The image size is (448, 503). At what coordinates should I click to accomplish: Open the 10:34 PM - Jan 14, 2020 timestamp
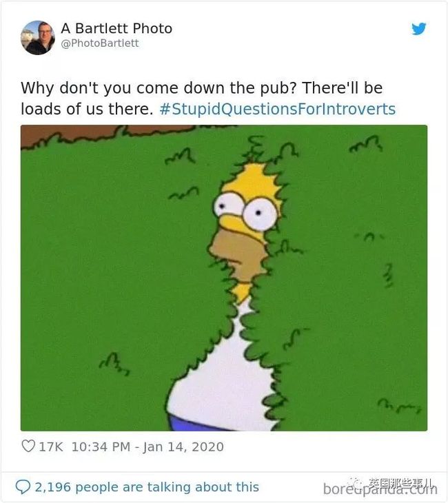[147, 447]
